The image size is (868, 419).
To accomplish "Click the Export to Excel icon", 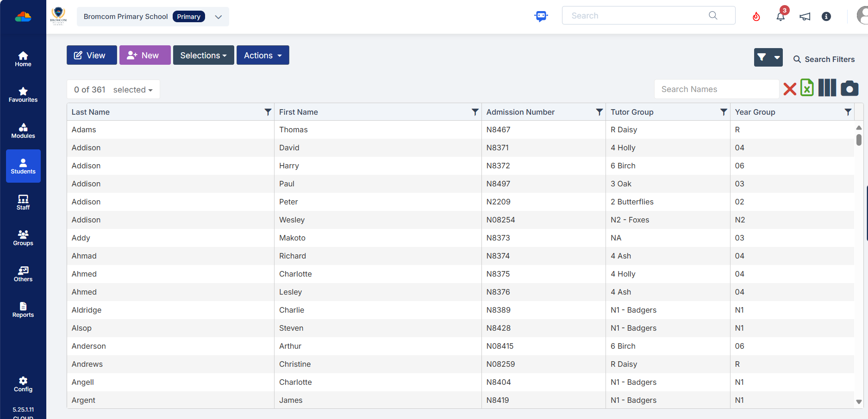I will click(807, 88).
